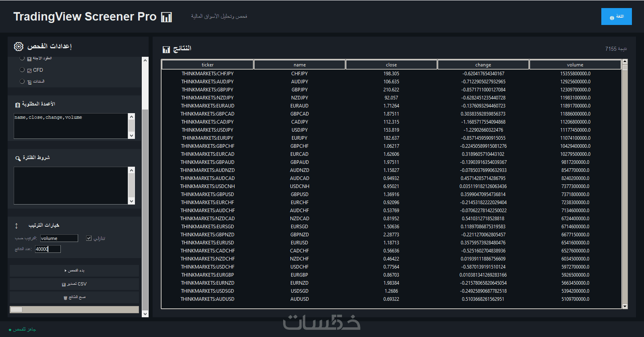Click the down arrow of the results table scrollbar

(x=625, y=306)
